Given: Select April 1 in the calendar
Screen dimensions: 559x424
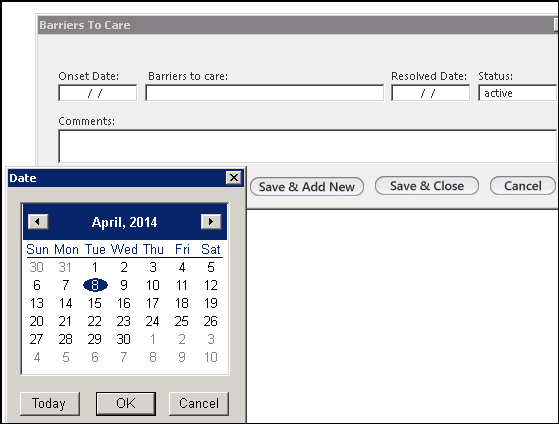Looking at the screenshot, I should pyautogui.click(x=95, y=267).
